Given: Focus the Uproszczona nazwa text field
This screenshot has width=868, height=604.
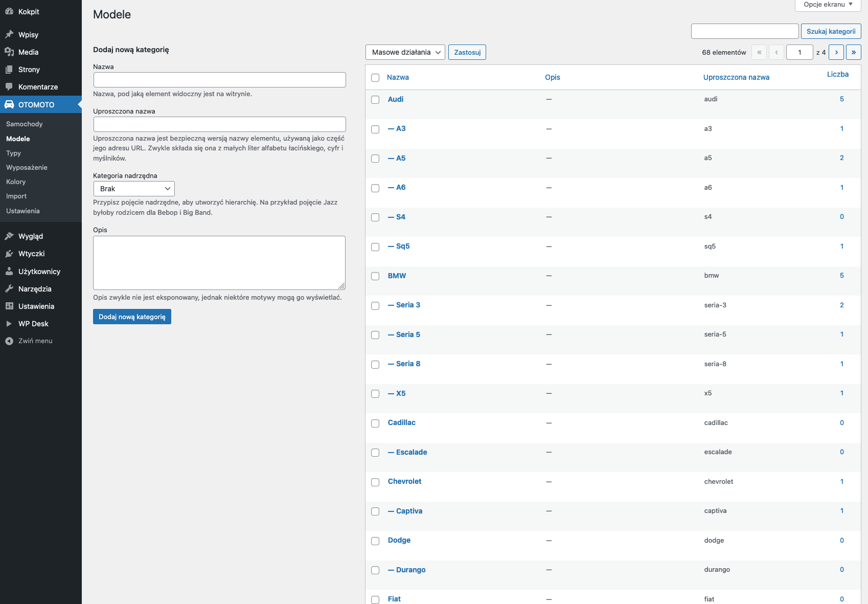Looking at the screenshot, I should [220, 124].
